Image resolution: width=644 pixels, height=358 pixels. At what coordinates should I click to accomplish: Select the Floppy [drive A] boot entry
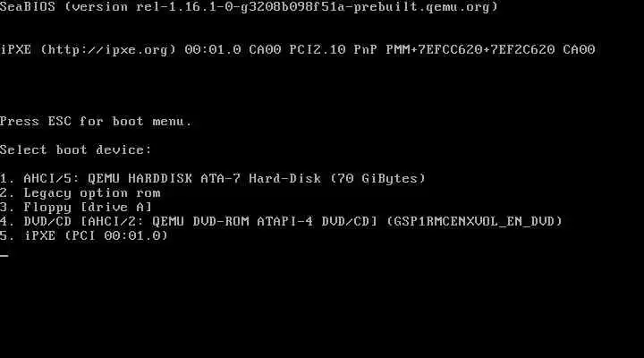(76, 207)
